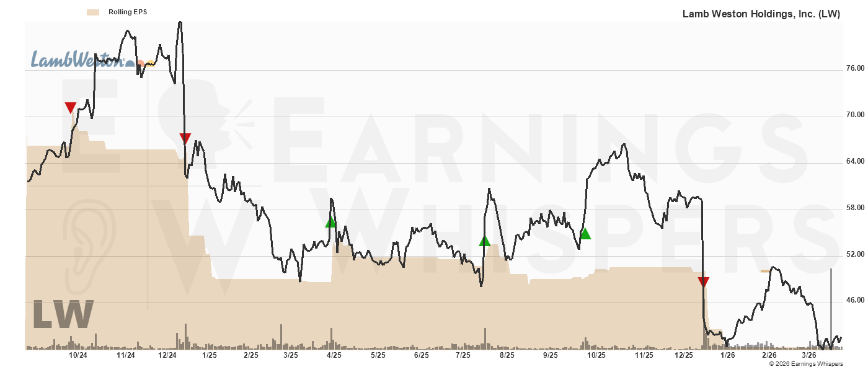Image resolution: width=868 pixels, height=372 pixels.
Task: Click the 3/25 date axis label
Action: pyautogui.click(x=291, y=355)
